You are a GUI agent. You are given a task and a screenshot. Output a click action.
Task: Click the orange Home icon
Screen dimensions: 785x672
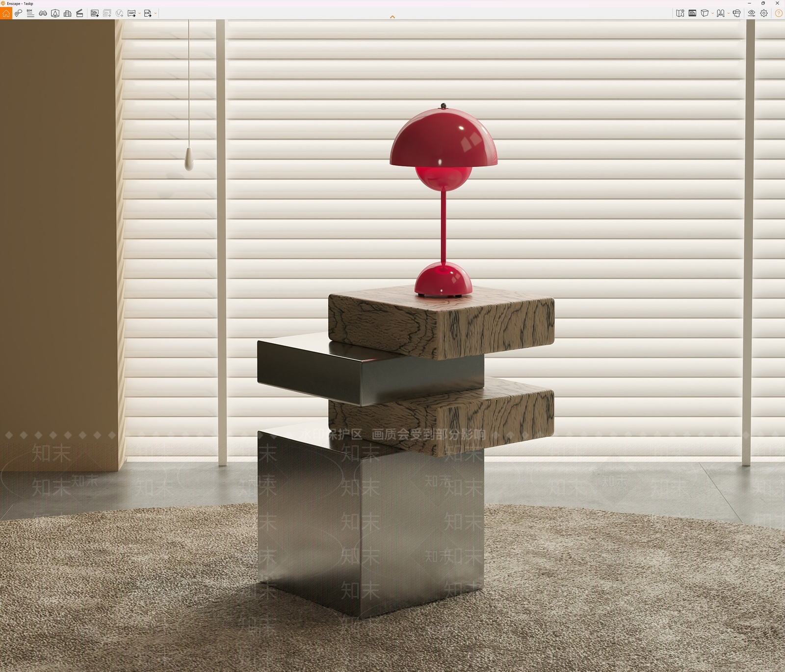click(6, 13)
